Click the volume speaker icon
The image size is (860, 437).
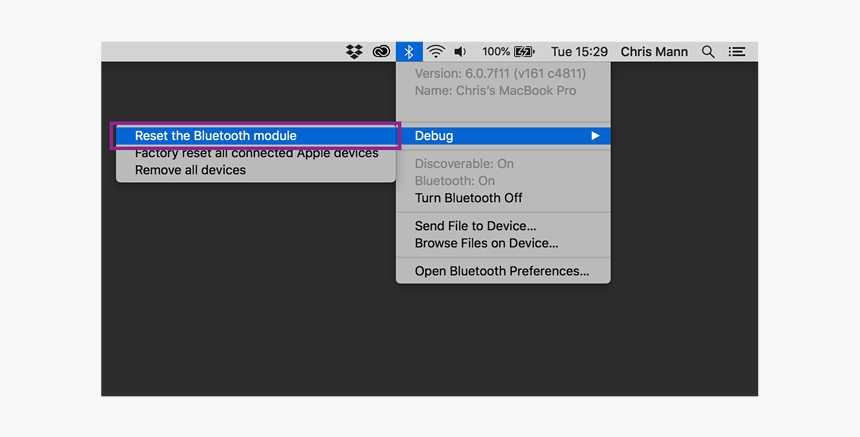click(460, 52)
